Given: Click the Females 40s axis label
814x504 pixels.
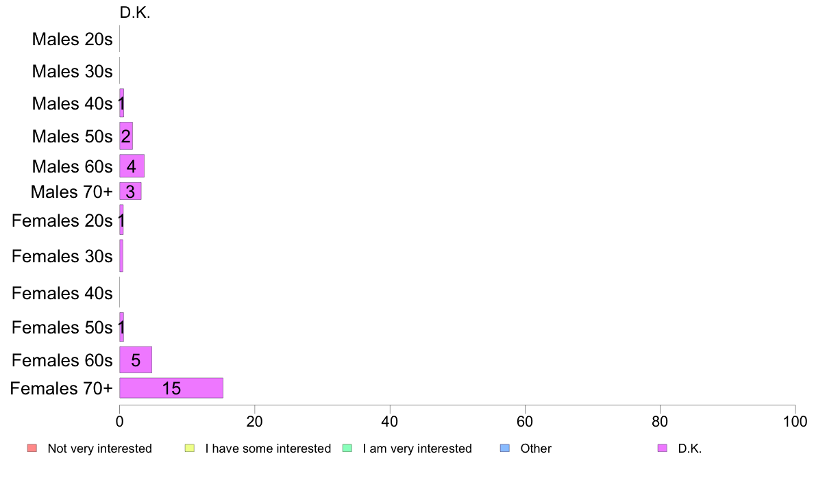Looking at the screenshot, I should (62, 293).
